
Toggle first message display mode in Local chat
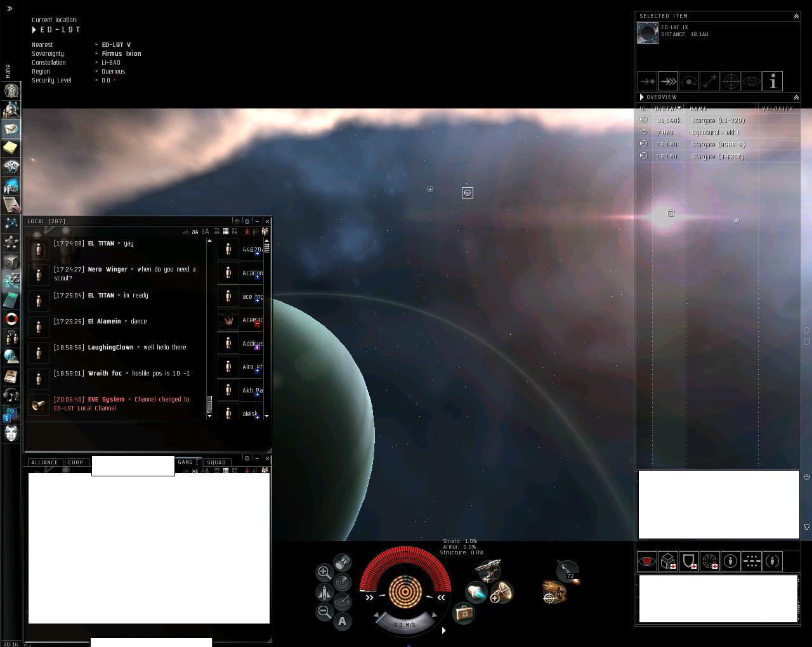coord(217,232)
